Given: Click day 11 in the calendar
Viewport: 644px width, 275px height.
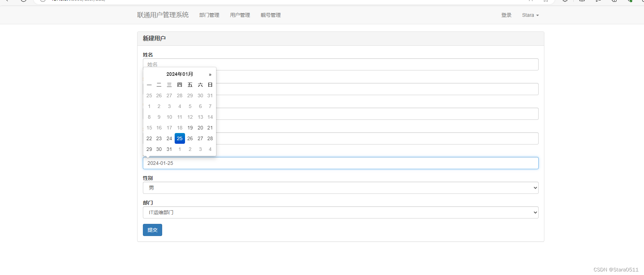Looking at the screenshot, I should point(180,117).
